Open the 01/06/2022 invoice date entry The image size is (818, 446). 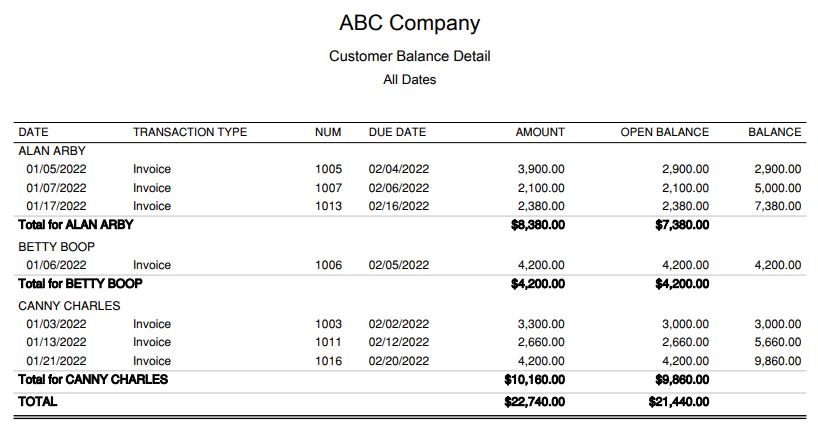tap(56, 265)
